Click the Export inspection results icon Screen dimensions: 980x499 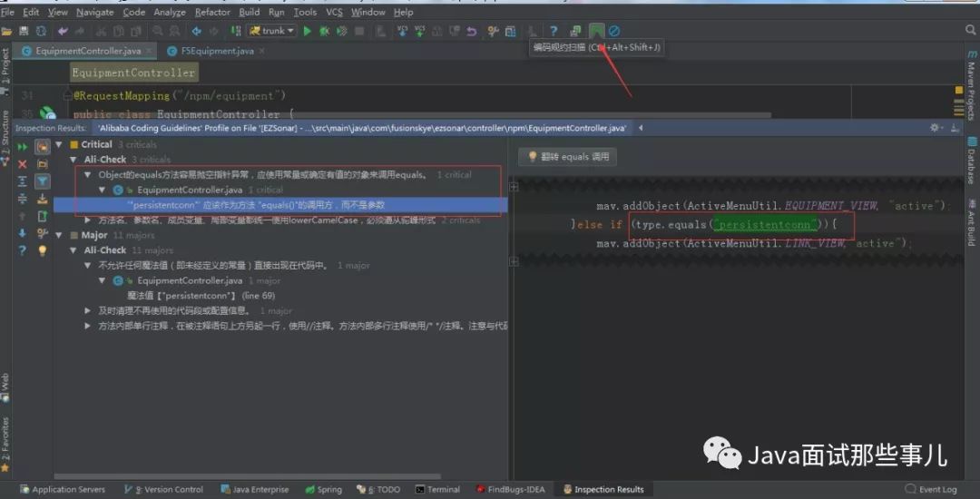(42, 216)
